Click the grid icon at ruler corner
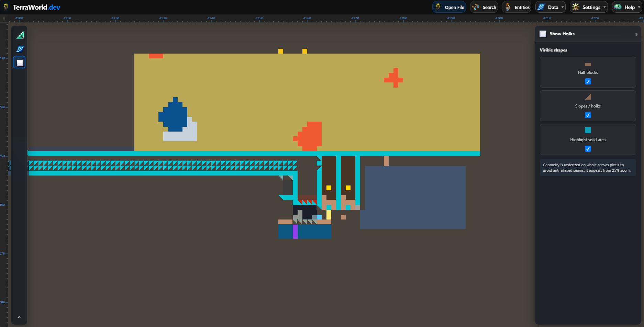The image size is (644, 327). tap(4, 19)
